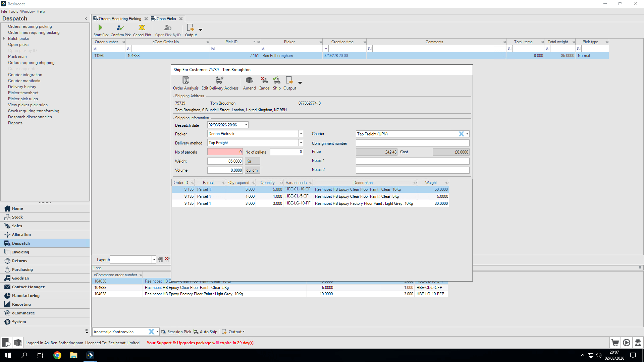Open the shopping cart icon in status bar

click(x=615, y=343)
